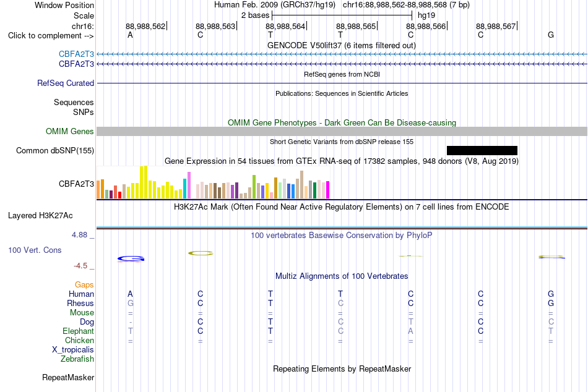Click the light-blue CBFA2T3 GENCODE transcript label
This screenshot has height=392, width=588.
[x=76, y=54]
